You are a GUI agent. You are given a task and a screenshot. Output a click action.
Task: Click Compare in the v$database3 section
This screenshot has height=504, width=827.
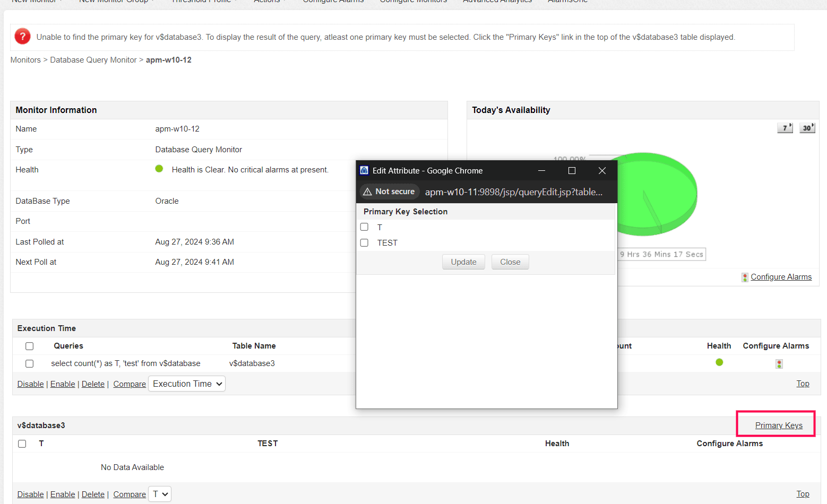(130, 494)
